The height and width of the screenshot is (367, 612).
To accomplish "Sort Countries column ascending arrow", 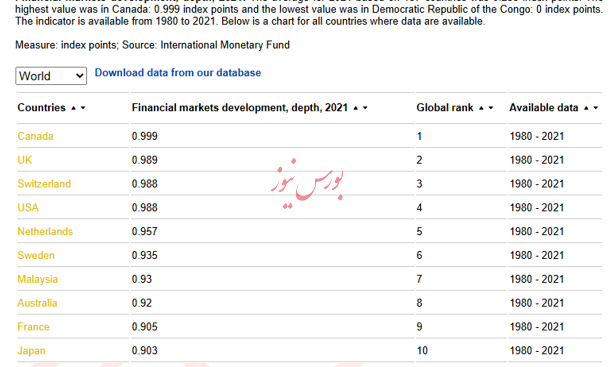I will (x=73, y=108).
